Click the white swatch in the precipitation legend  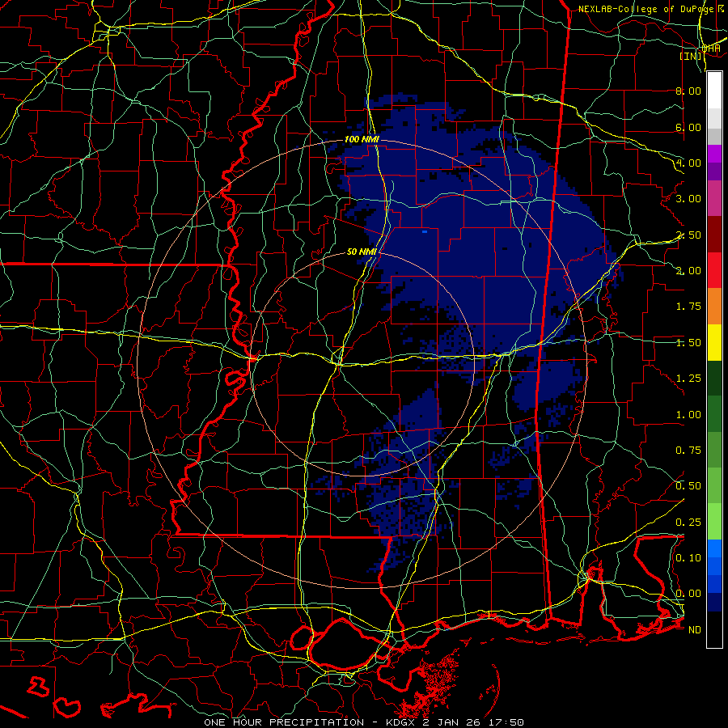click(x=714, y=91)
